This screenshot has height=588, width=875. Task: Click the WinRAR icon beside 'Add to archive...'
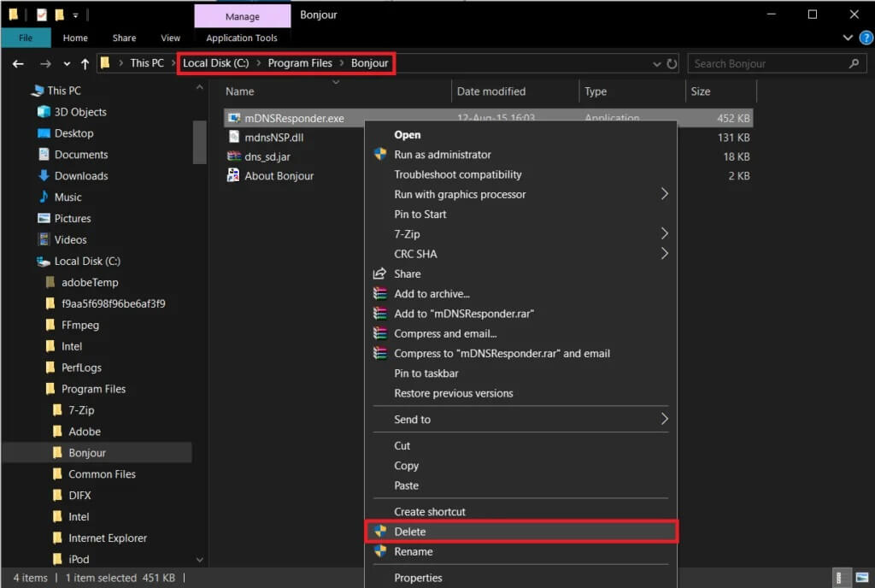[x=381, y=293]
